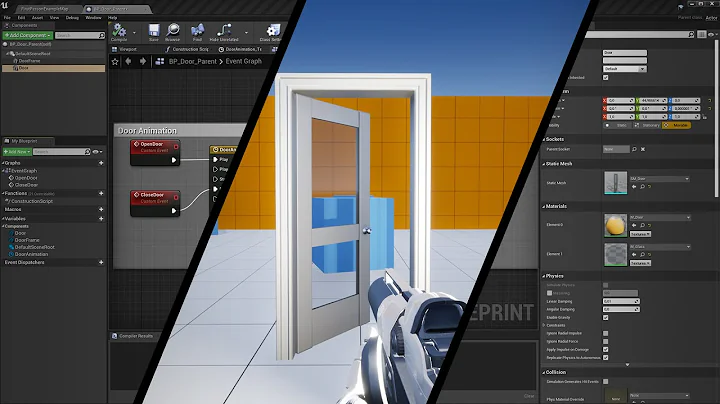Image resolution: width=720 pixels, height=404 pixels.
Task: Click the Class Settings gear icon
Action: (273, 30)
